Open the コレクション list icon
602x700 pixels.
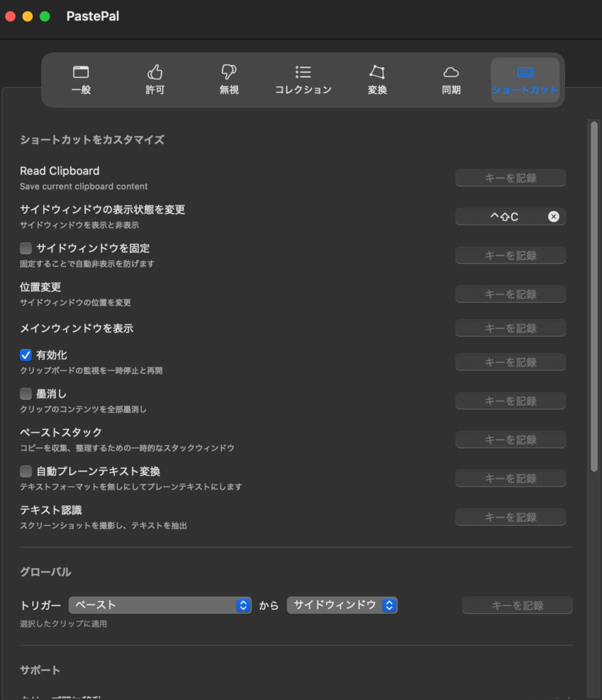point(303,72)
